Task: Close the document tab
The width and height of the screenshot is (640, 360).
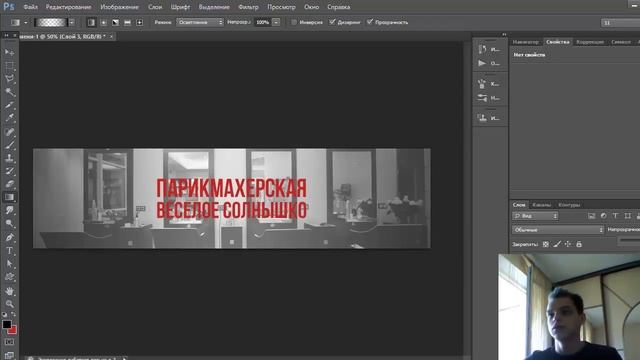Action: click(x=111, y=36)
